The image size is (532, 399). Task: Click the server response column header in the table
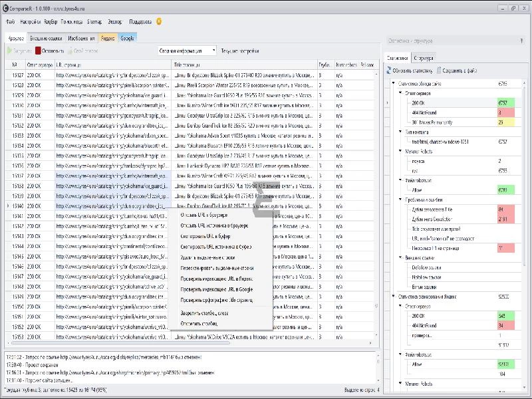click(40, 65)
